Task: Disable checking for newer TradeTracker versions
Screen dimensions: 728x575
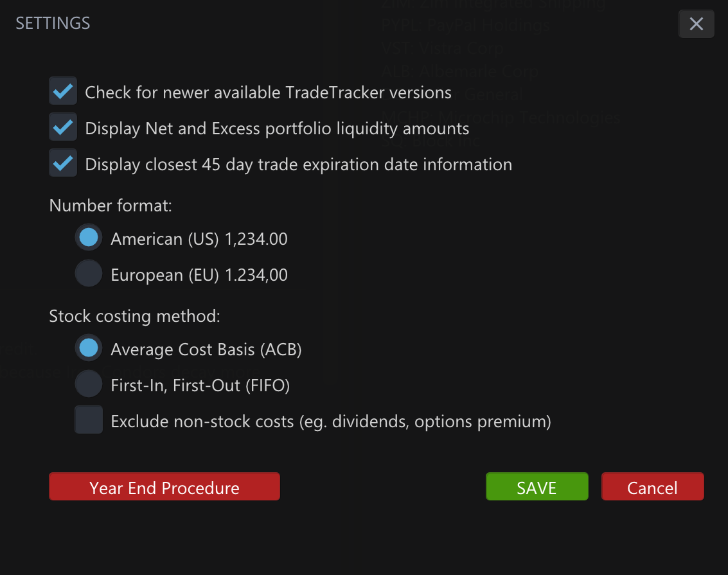Action: click(x=62, y=91)
